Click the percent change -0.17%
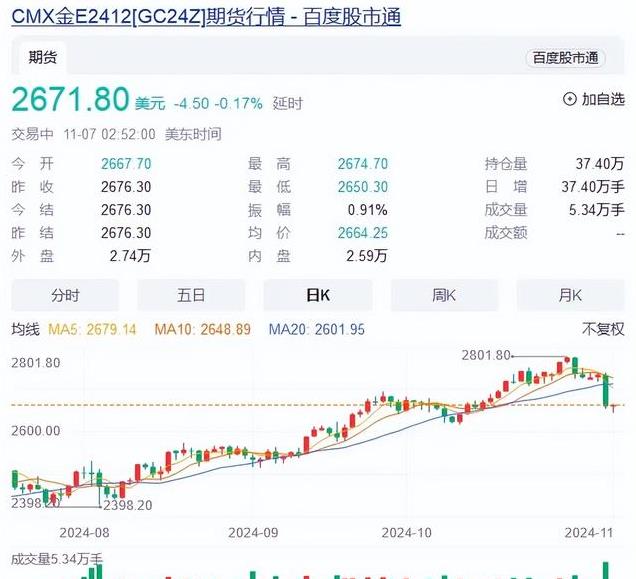This screenshot has height=579, width=636. pyautogui.click(x=238, y=103)
